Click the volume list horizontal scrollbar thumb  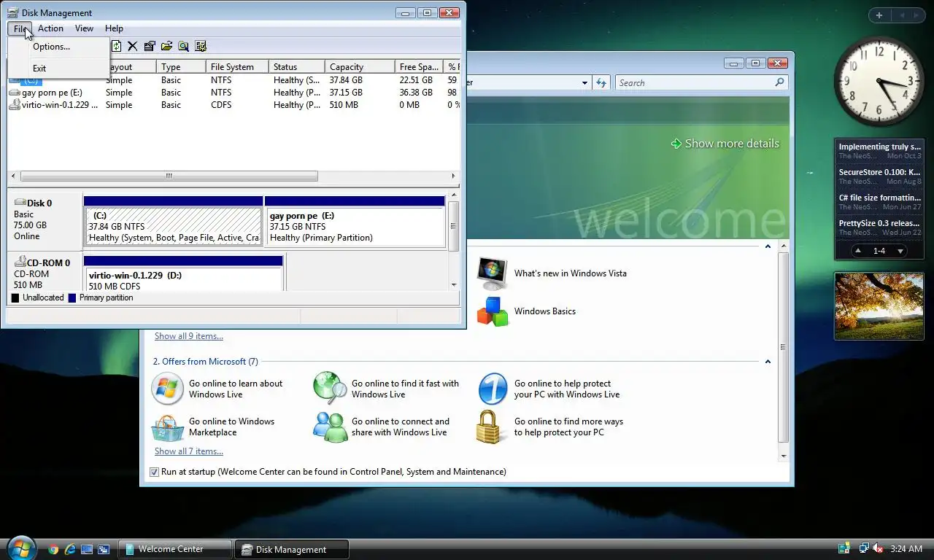[169, 176]
